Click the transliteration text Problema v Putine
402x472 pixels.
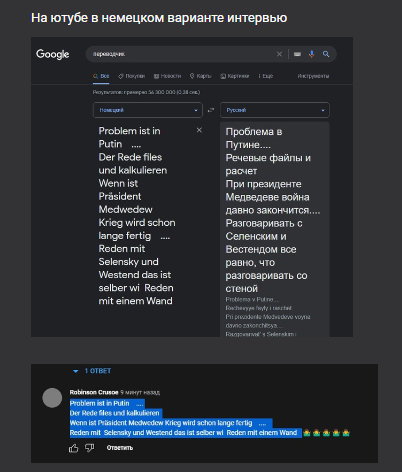point(252,299)
